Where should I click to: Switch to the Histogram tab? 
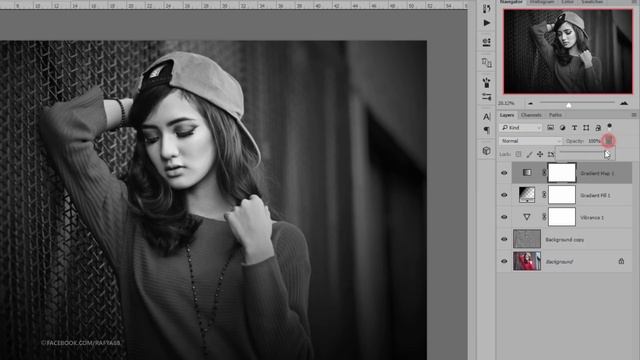point(542,2)
